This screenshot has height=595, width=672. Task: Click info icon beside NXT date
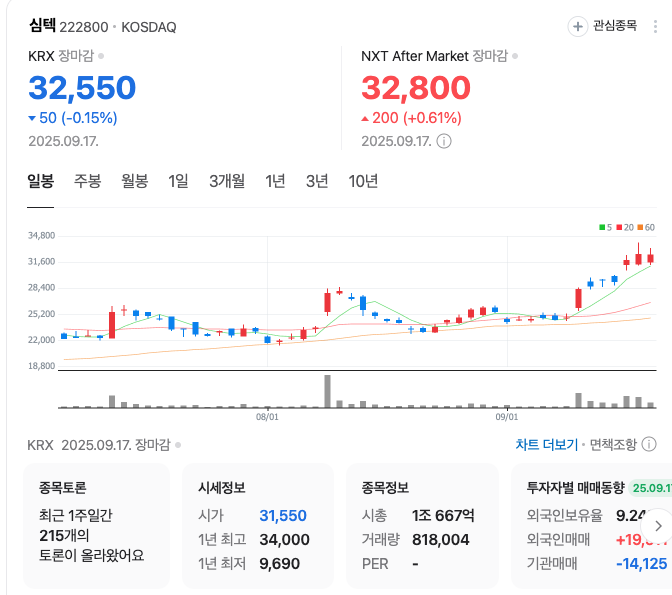[444, 141]
